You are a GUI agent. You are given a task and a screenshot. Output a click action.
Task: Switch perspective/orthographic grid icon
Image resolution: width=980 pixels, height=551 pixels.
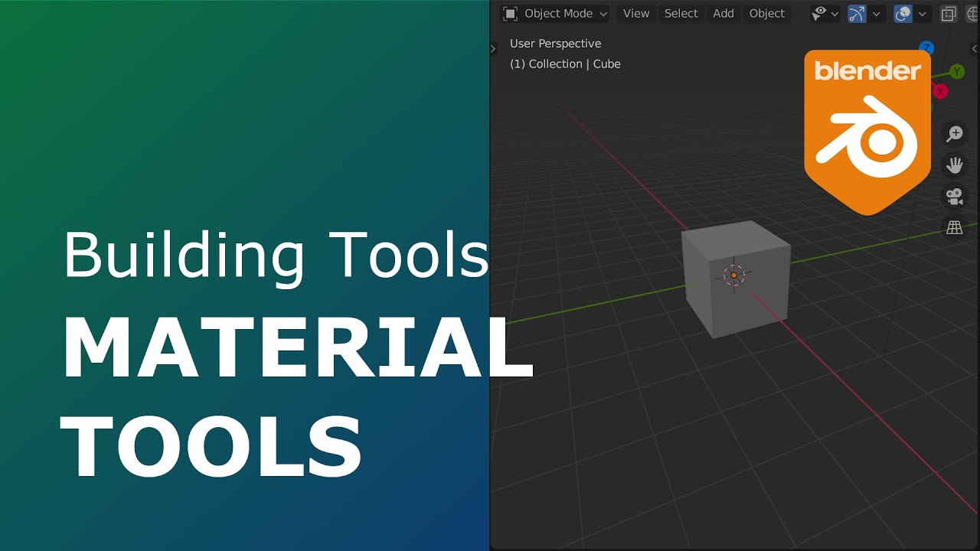pos(955,227)
